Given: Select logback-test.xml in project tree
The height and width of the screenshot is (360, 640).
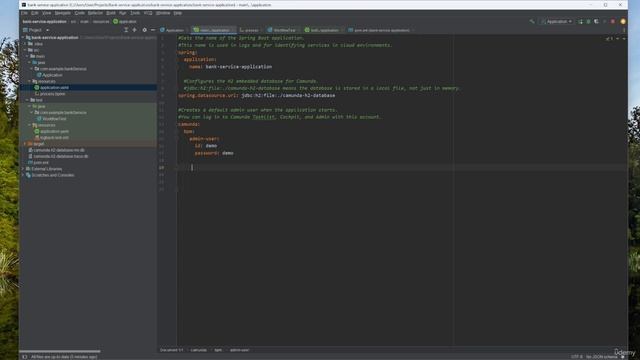Looking at the screenshot, I should pyautogui.click(x=54, y=138).
